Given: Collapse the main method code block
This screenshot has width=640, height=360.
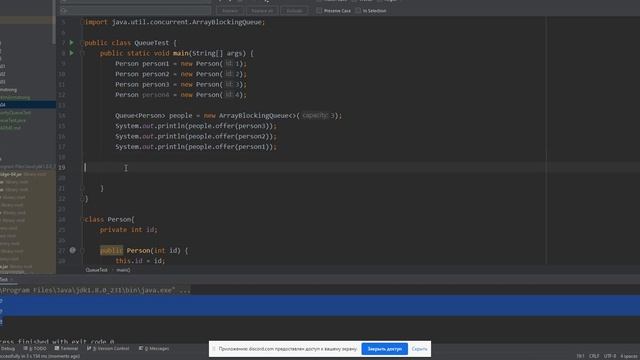Looking at the screenshot, I should [82, 53].
